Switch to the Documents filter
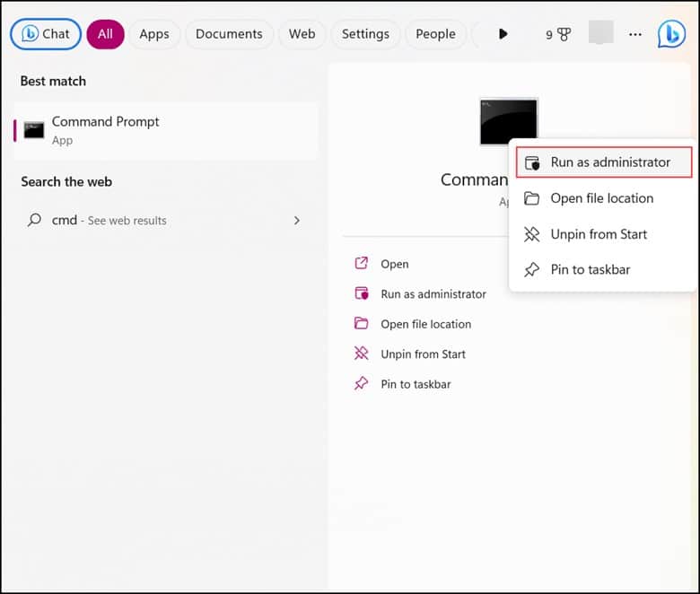Image resolution: width=700 pixels, height=594 pixels. (229, 34)
